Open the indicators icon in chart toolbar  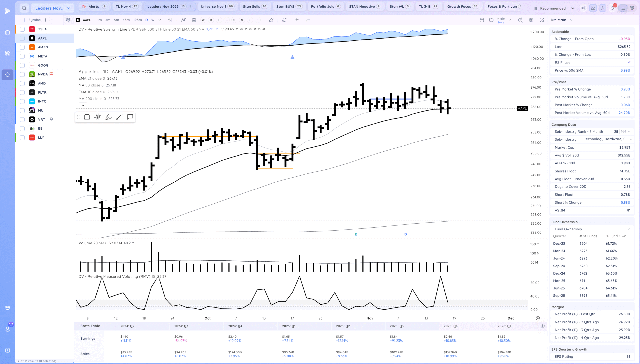coord(183,20)
